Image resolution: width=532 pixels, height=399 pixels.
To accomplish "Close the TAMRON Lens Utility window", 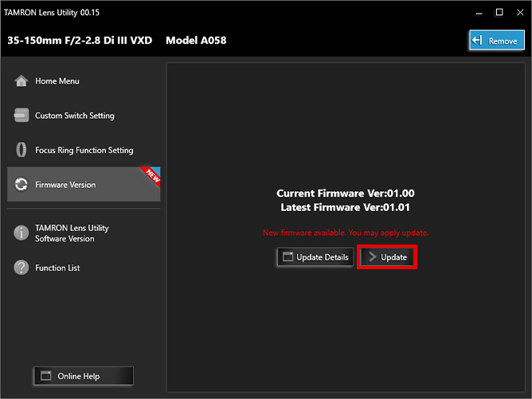I will point(520,13).
